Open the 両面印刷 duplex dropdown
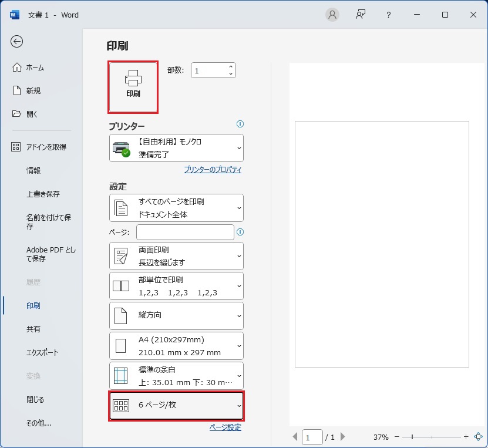Image resolution: width=488 pixels, height=448 pixels. [x=176, y=256]
